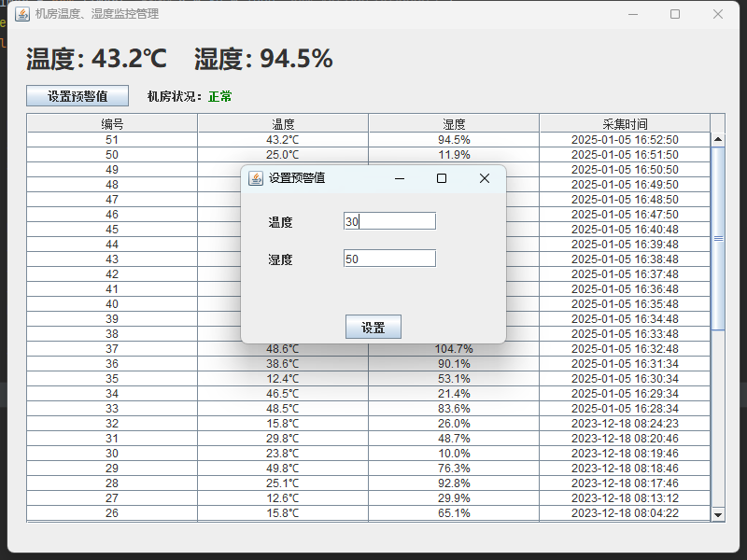The width and height of the screenshot is (747, 560).
Task: Click the 设置预警值 button in main window
Action: [78, 96]
